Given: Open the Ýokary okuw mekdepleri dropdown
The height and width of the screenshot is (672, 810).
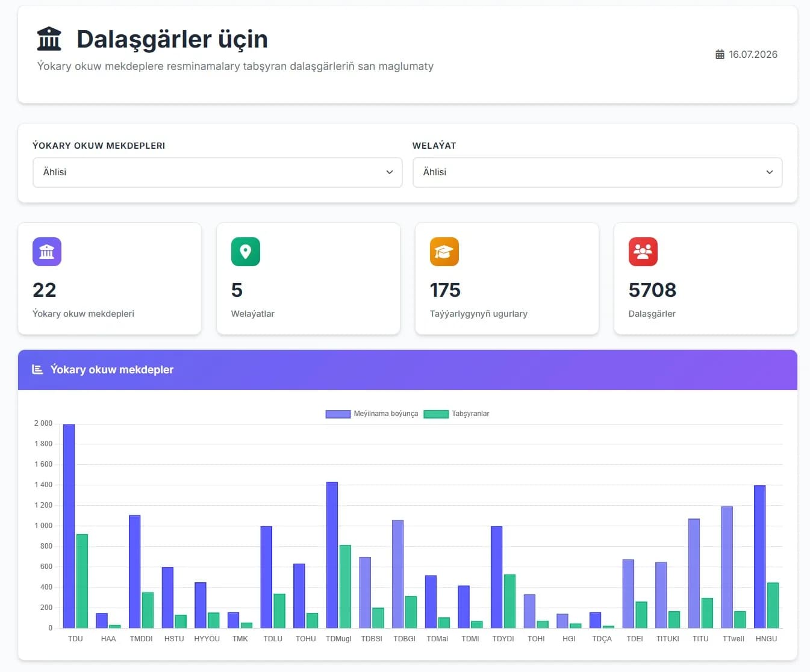Looking at the screenshot, I should click(217, 172).
